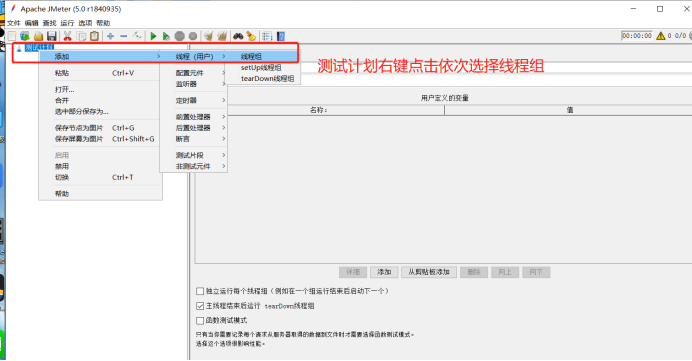Open the Templates toolbar icon

25,36
